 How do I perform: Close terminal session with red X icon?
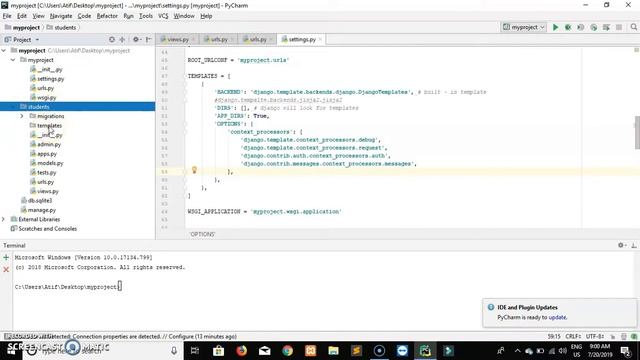pos(6,269)
